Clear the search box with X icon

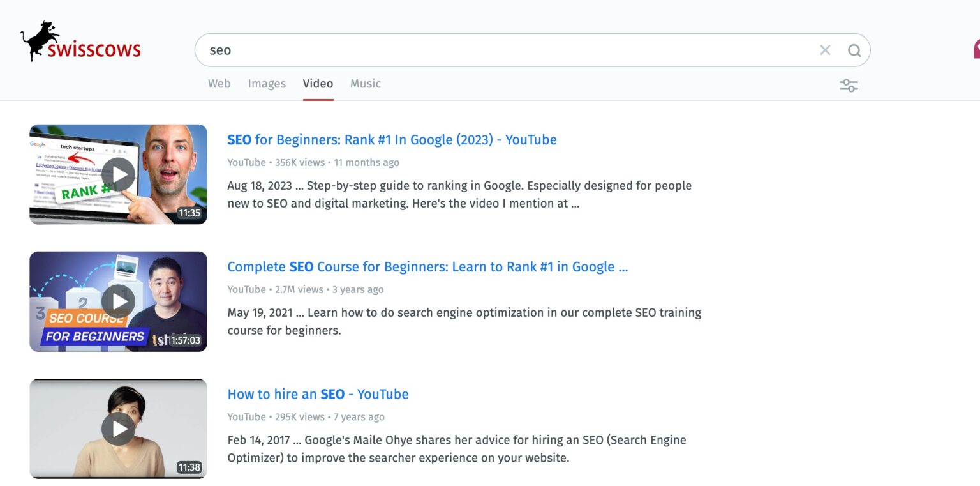(x=825, y=50)
